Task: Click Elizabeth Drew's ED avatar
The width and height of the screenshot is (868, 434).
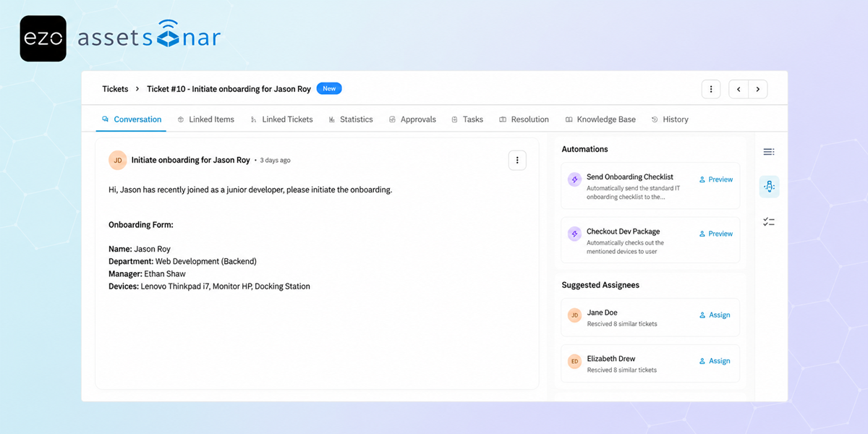Action: (x=574, y=361)
